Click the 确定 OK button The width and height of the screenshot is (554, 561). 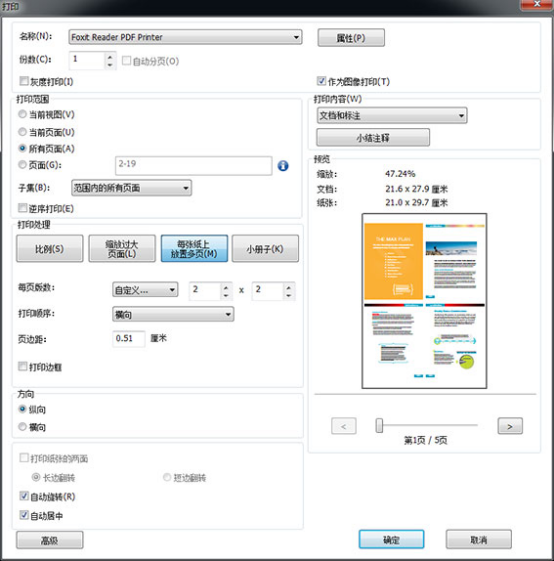coord(392,539)
